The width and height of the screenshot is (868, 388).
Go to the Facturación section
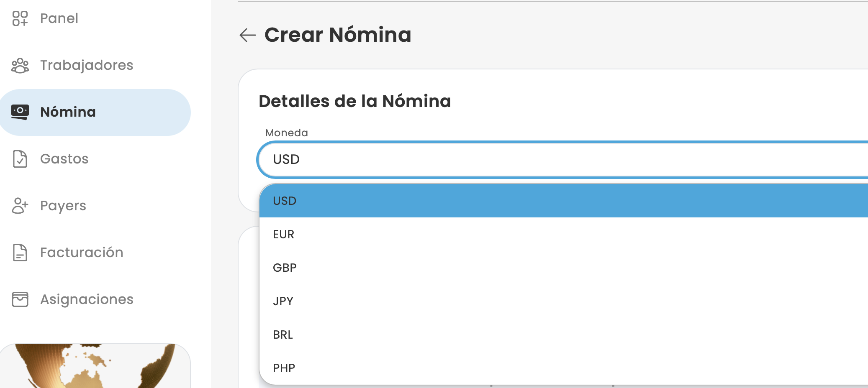coord(82,253)
